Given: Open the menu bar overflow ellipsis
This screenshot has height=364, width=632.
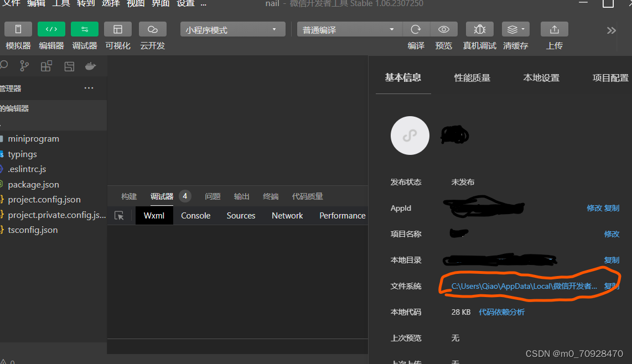Looking at the screenshot, I should [x=204, y=4].
